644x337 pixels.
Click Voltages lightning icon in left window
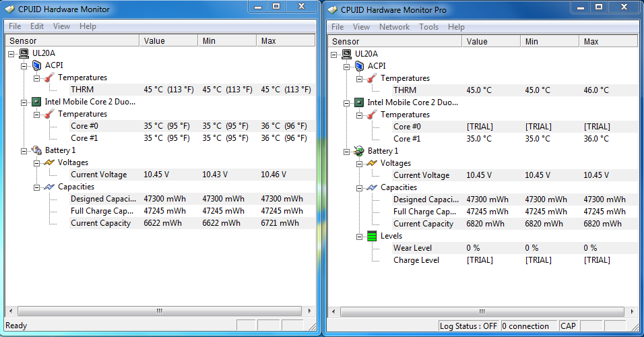point(49,162)
